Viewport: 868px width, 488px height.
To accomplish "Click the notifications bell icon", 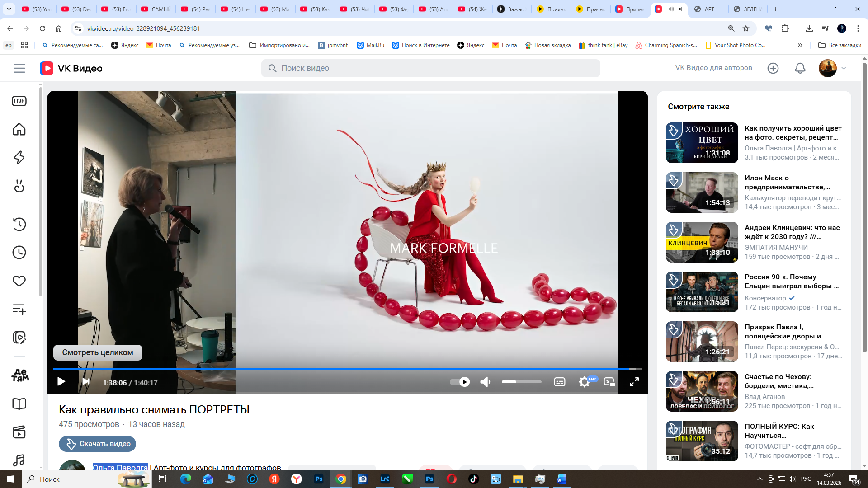I will (800, 68).
